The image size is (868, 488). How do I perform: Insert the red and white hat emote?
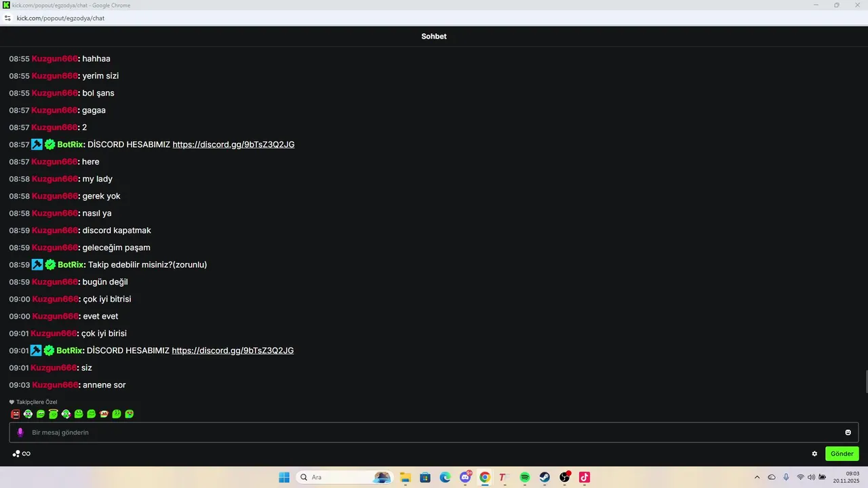tap(104, 414)
